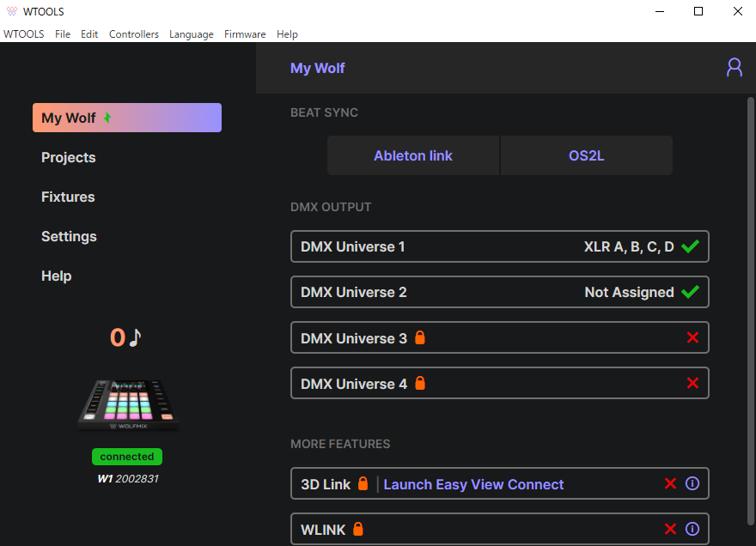The height and width of the screenshot is (546, 756).
Task: Open the WTOOLS menu
Action: tap(24, 34)
